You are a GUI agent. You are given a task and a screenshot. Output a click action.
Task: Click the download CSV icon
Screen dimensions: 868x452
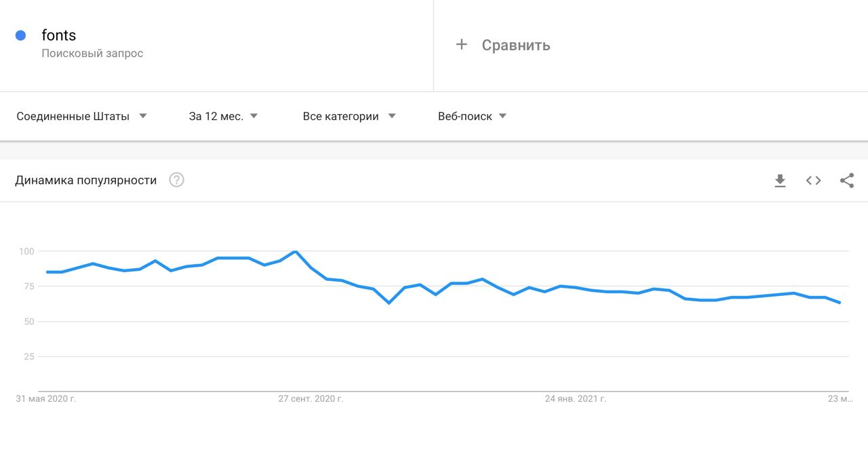(x=780, y=181)
